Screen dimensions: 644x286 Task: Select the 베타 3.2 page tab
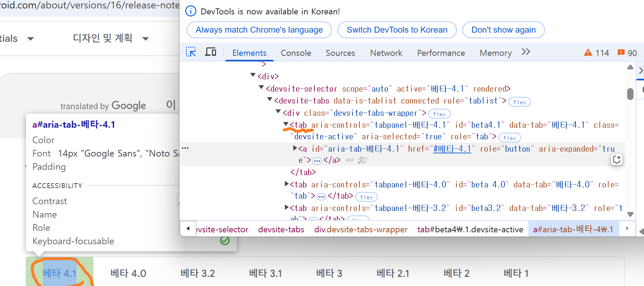click(x=197, y=273)
